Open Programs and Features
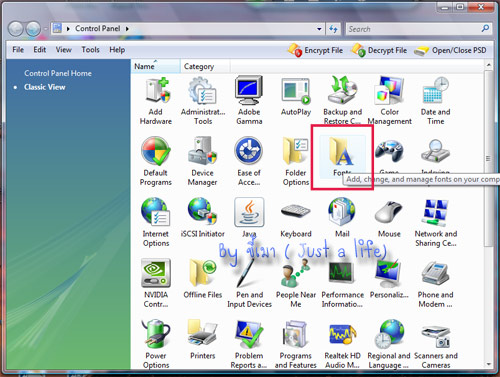The image size is (500, 377). (x=296, y=344)
